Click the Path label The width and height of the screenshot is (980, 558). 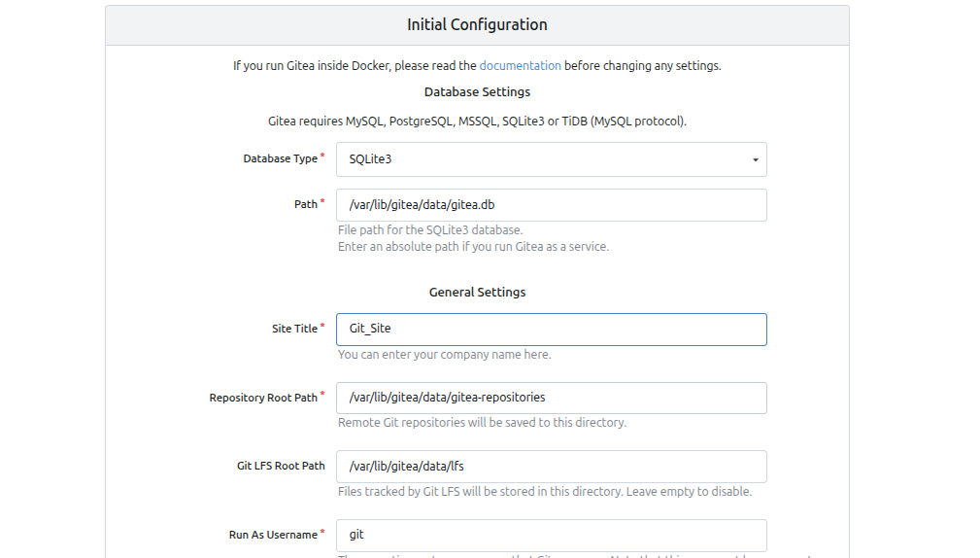point(306,204)
